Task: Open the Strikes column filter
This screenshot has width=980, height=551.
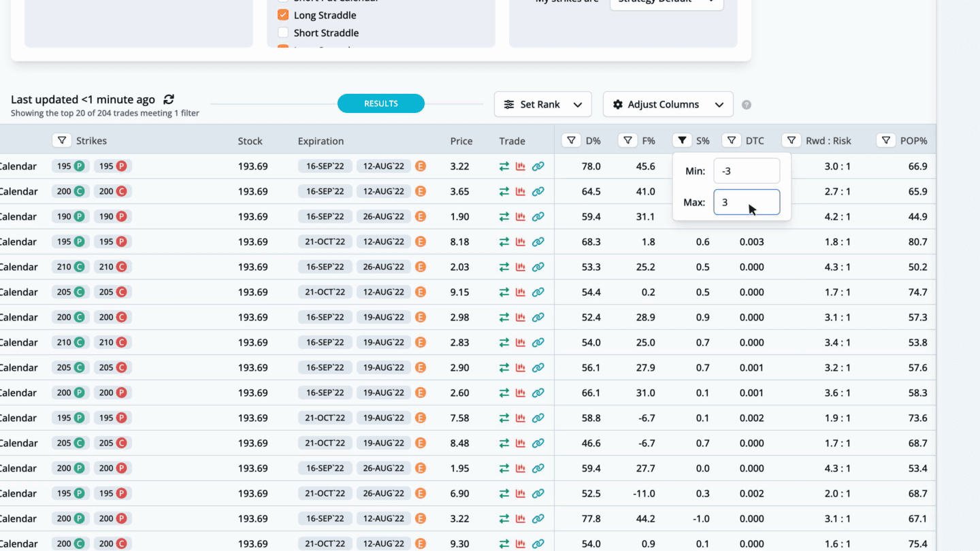Action: [62, 140]
